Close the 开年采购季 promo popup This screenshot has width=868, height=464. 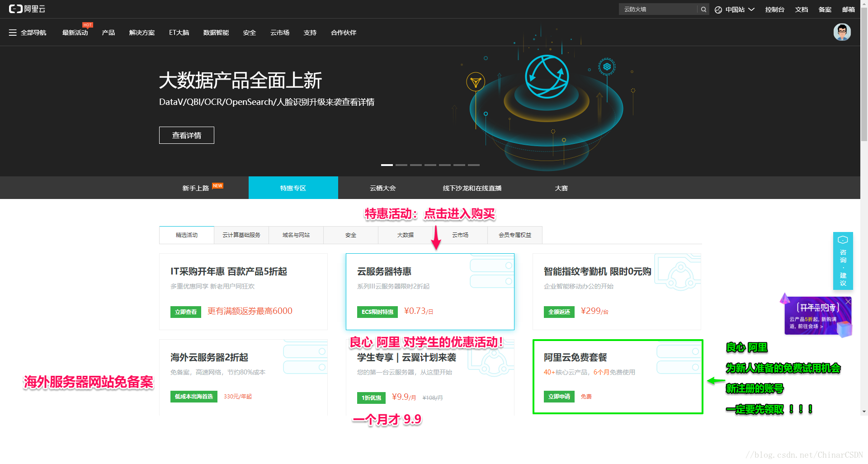[x=848, y=301]
